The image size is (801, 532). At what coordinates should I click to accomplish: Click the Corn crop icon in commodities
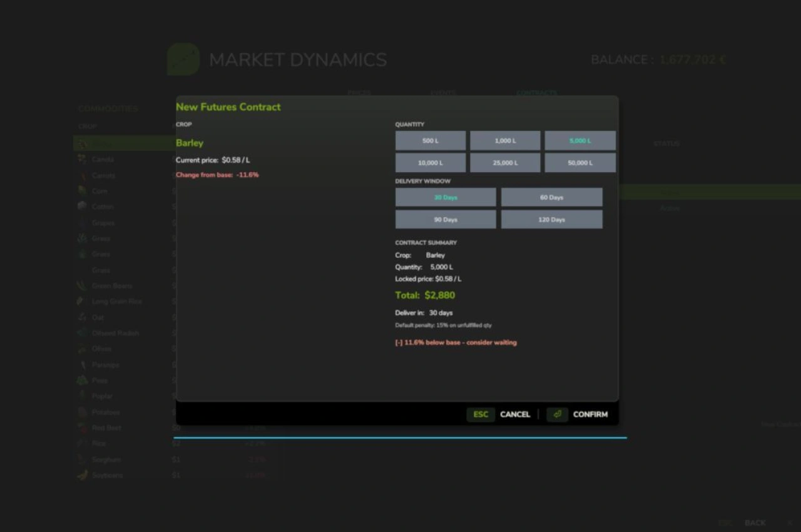coord(82,190)
